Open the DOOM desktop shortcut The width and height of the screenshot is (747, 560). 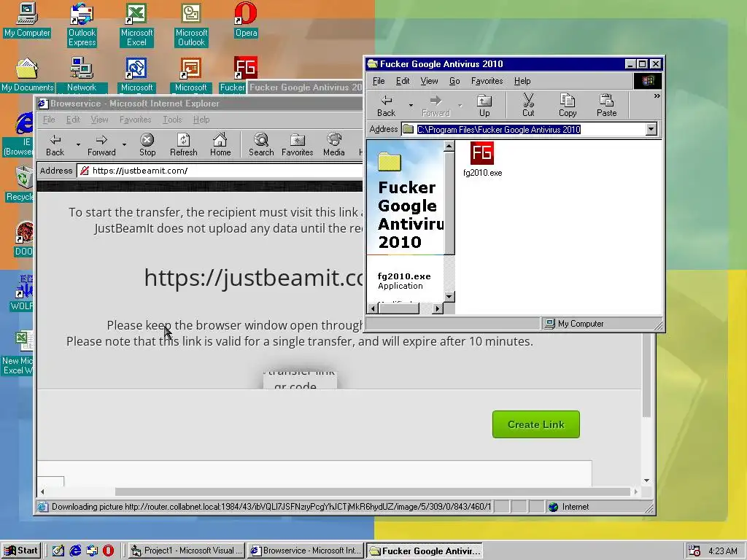click(23, 238)
